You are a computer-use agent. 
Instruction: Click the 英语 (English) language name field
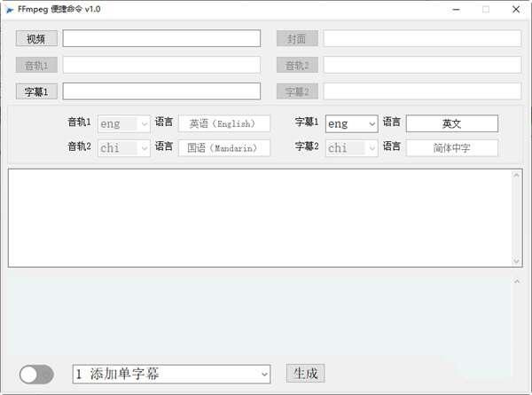[x=224, y=123]
